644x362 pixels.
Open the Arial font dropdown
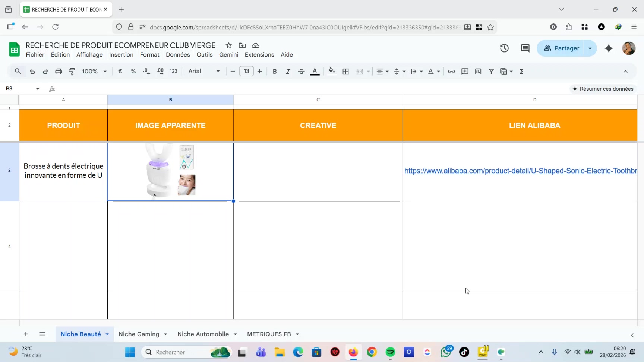tap(204, 71)
